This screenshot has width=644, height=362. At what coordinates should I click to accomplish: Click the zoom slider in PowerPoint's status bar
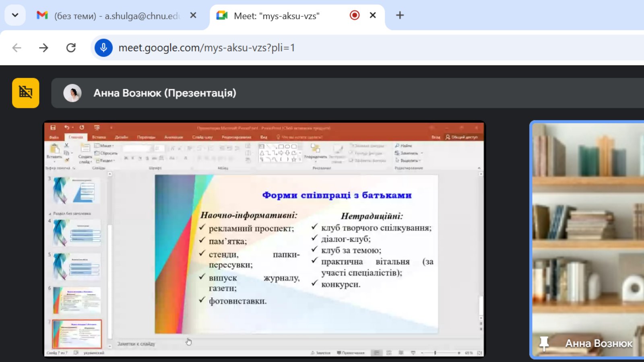[435, 353]
